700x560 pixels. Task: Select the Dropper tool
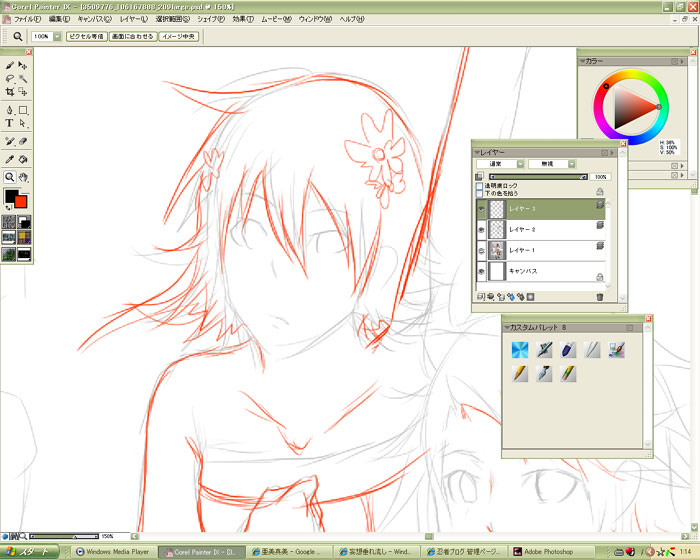pyautogui.click(x=10, y=159)
